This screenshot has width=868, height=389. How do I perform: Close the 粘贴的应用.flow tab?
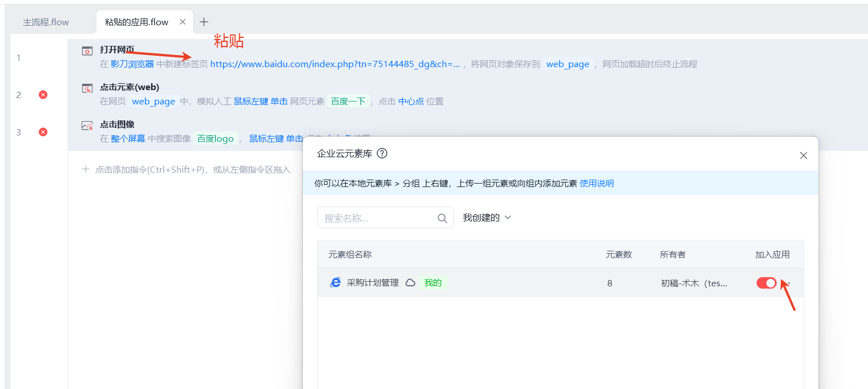coord(183,22)
